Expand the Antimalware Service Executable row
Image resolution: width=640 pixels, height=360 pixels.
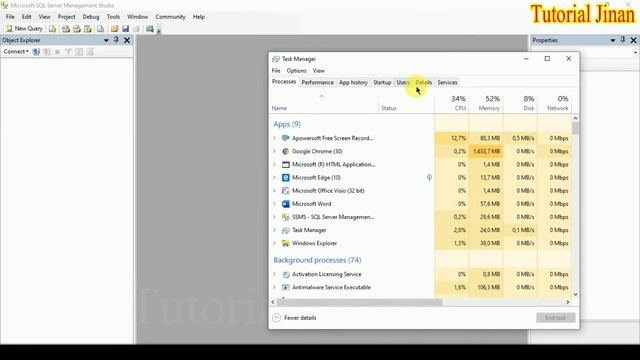point(275,287)
